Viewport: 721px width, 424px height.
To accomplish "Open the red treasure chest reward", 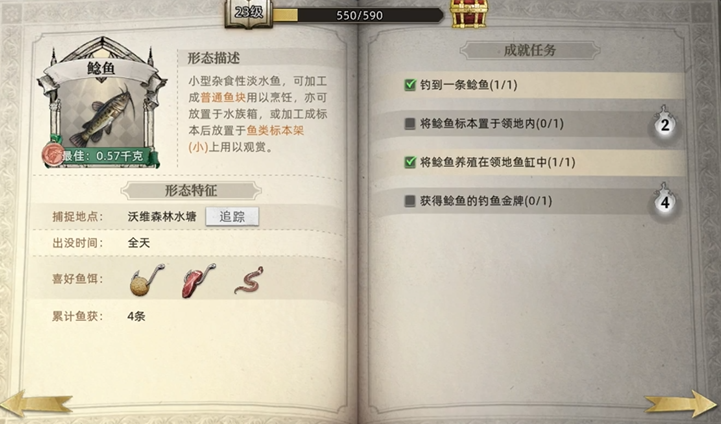I will tap(469, 14).
